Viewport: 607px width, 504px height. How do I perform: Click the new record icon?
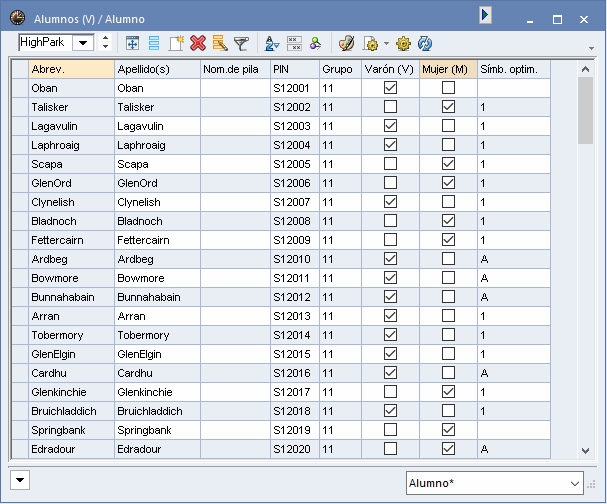point(176,43)
